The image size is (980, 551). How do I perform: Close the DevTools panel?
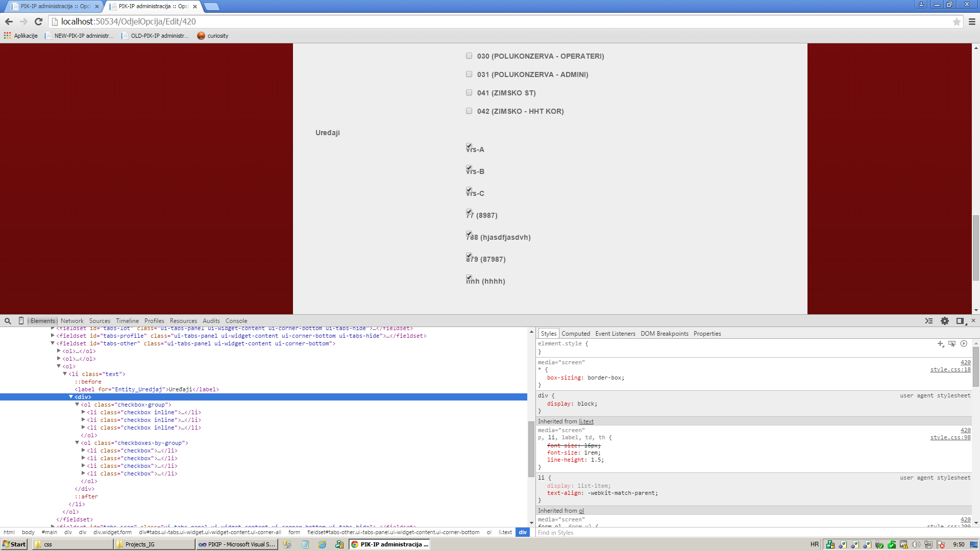pyautogui.click(x=973, y=320)
